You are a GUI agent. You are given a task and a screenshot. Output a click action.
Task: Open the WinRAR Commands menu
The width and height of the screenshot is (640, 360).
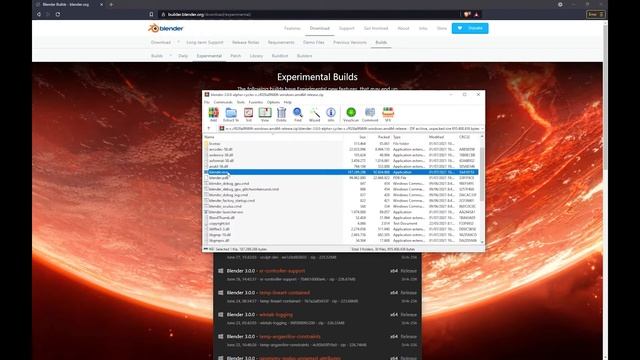[223, 102]
